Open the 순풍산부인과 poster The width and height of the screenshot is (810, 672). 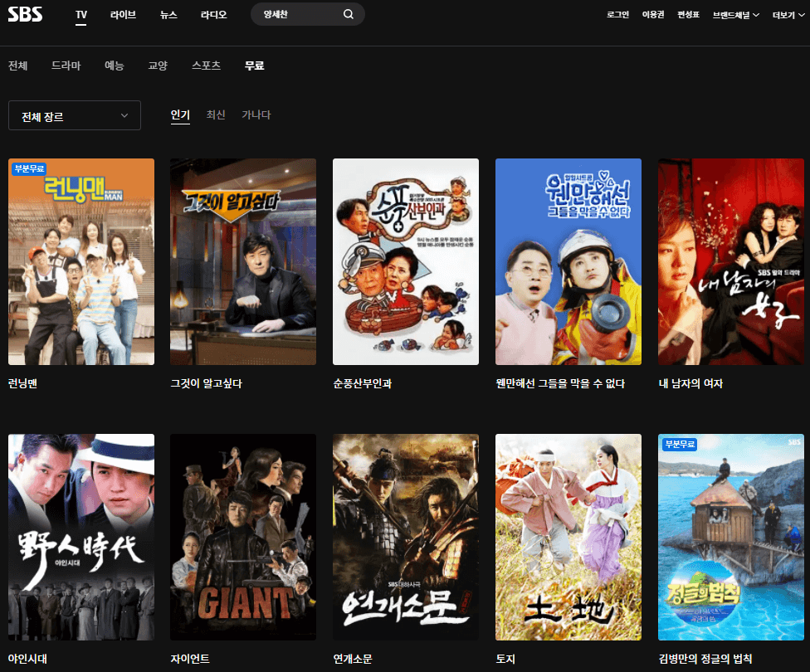406,261
